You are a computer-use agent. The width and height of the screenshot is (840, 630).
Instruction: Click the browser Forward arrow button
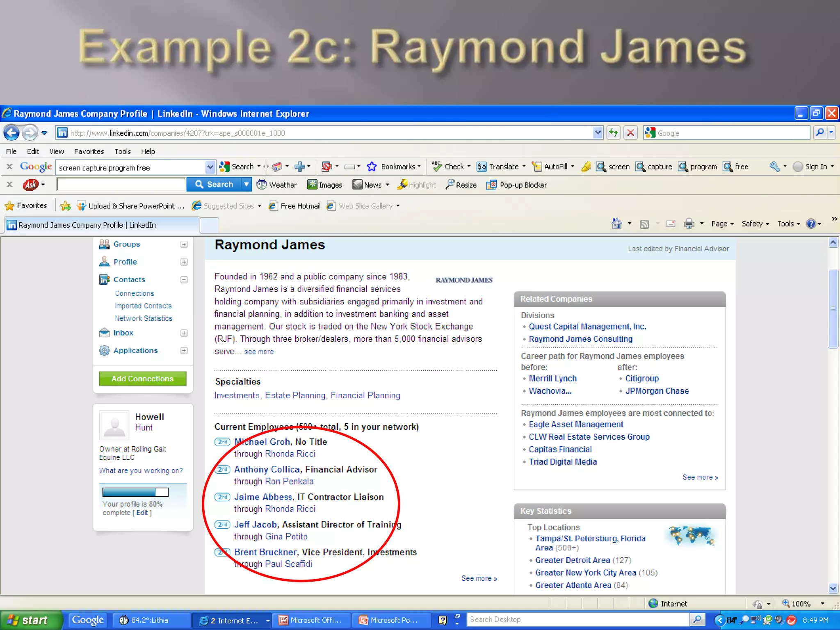tap(30, 132)
